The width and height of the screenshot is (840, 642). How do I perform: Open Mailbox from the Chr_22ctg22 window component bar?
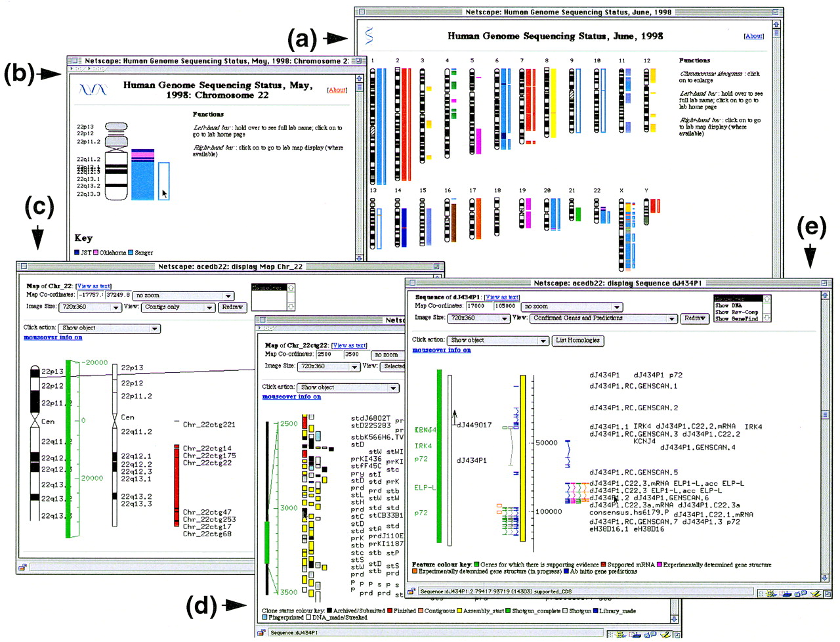click(636, 634)
